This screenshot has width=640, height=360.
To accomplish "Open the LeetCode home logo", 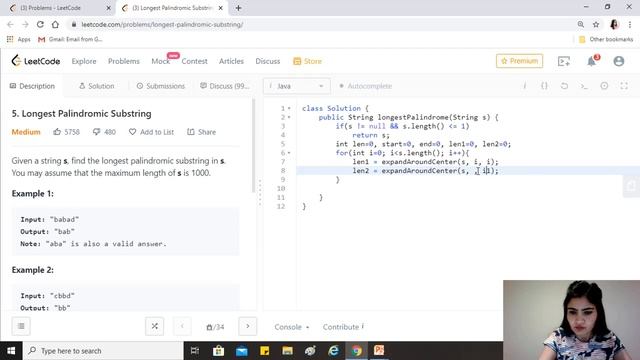I will point(36,61).
